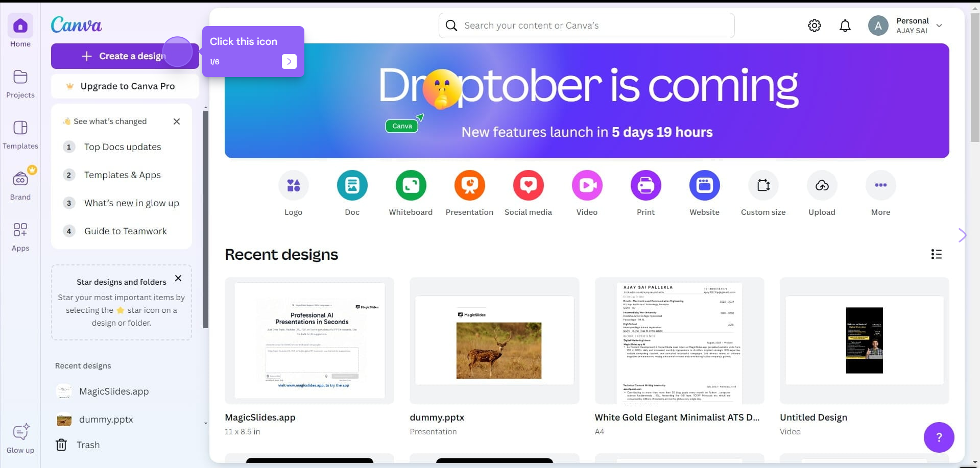This screenshot has height=468, width=980.
Task: Open the More design types icon
Action: [x=881, y=185]
